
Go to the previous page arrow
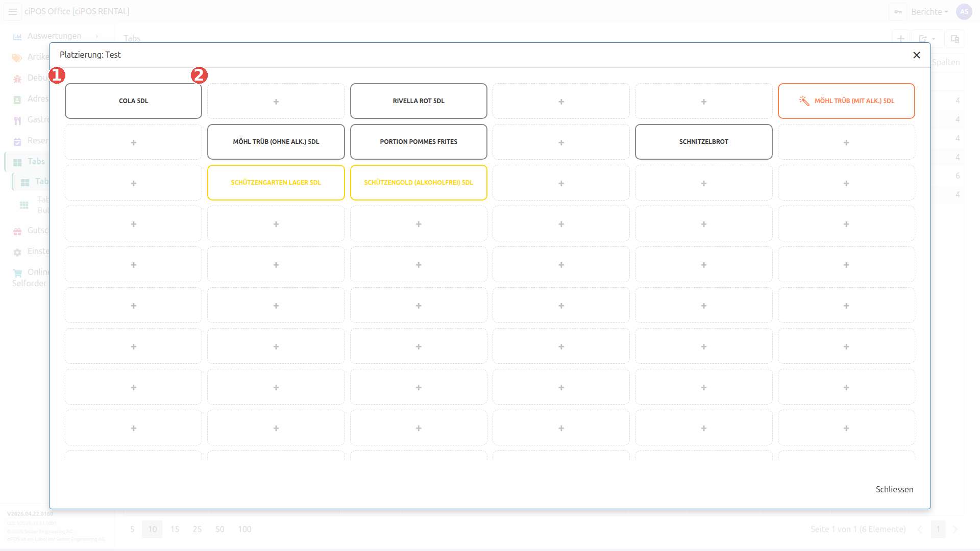pos(919,529)
